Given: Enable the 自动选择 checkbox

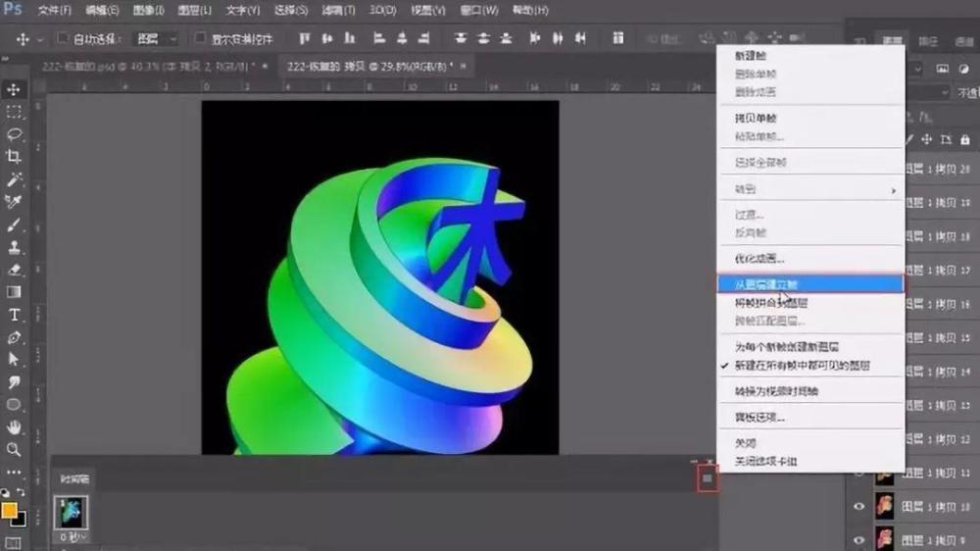Looking at the screenshot, I should pos(64,39).
